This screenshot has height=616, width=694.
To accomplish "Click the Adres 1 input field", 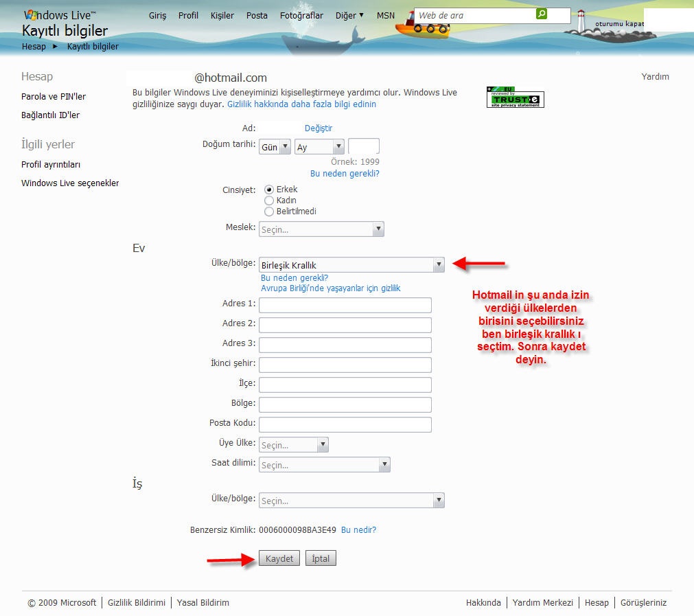I will [x=345, y=305].
